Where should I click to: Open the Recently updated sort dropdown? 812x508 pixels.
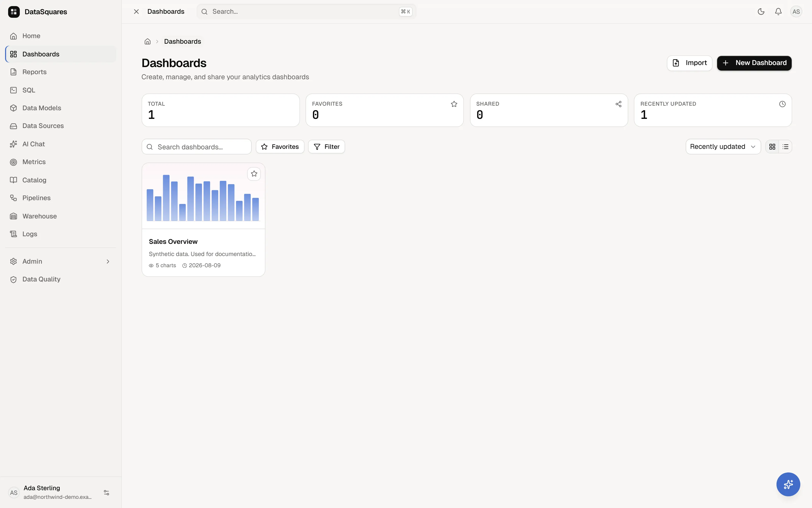723,147
